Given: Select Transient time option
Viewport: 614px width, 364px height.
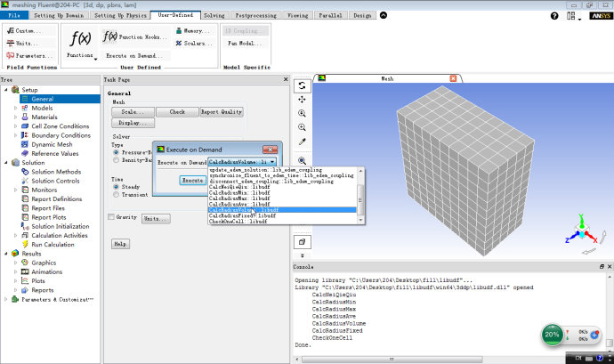Looking at the screenshot, I should click(x=116, y=194).
